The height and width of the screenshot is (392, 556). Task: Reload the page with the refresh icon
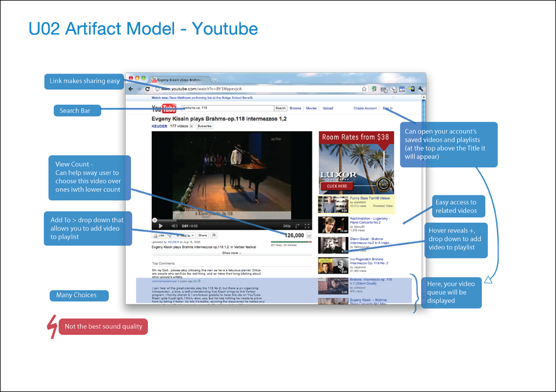(x=148, y=89)
